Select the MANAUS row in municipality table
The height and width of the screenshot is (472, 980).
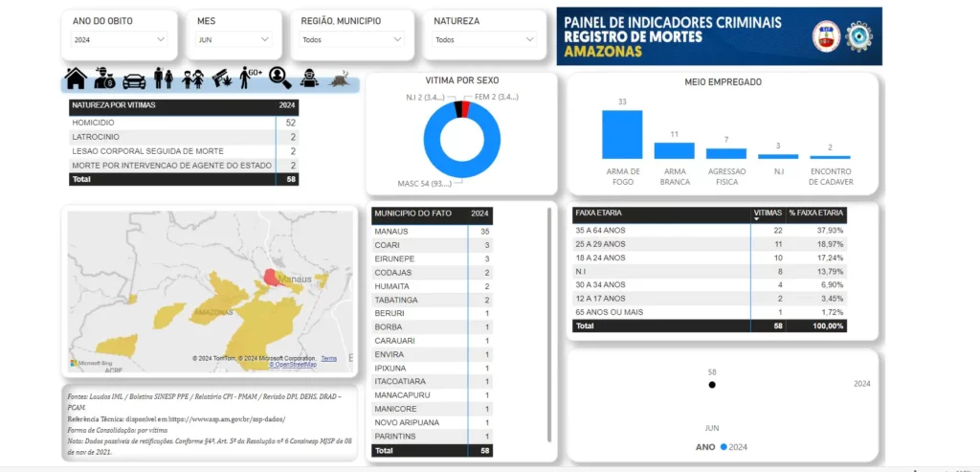tap(431, 231)
